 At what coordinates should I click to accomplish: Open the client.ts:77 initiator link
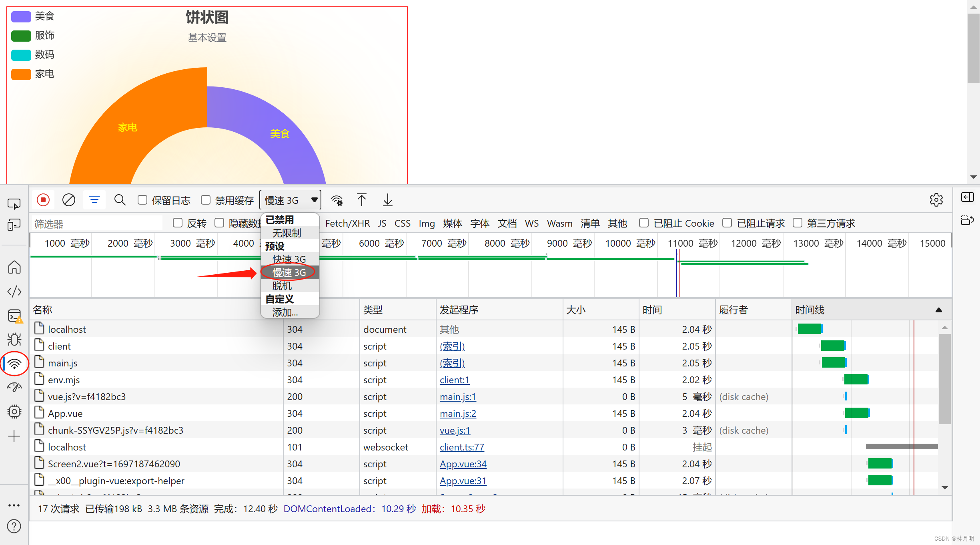pyautogui.click(x=462, y=447)
